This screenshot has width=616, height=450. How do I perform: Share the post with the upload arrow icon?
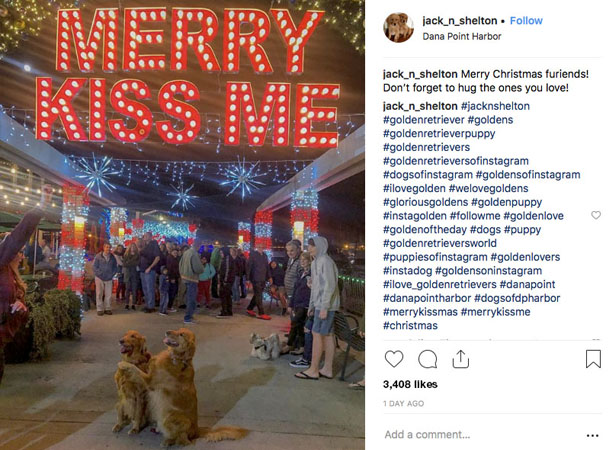coord(460,359)
